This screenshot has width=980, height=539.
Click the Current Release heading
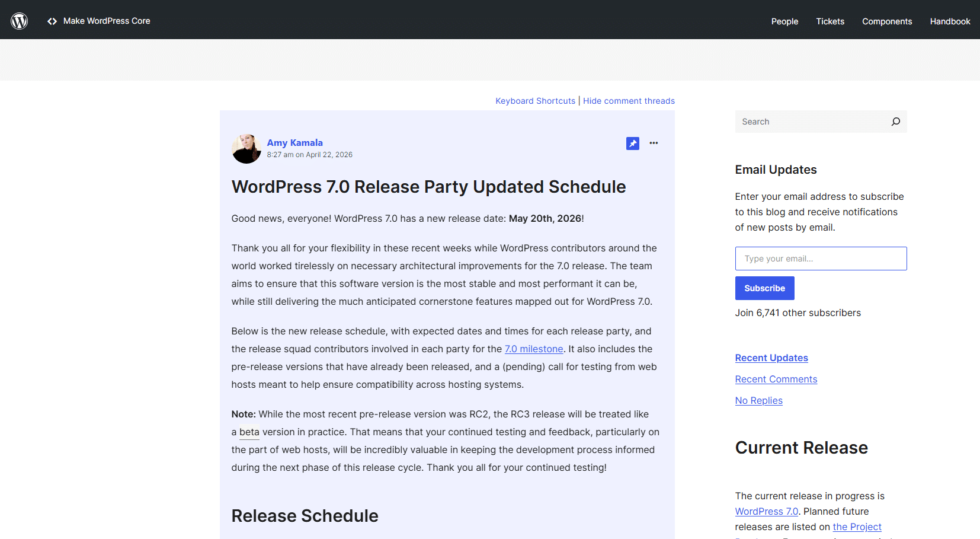[x=801, y=448]
